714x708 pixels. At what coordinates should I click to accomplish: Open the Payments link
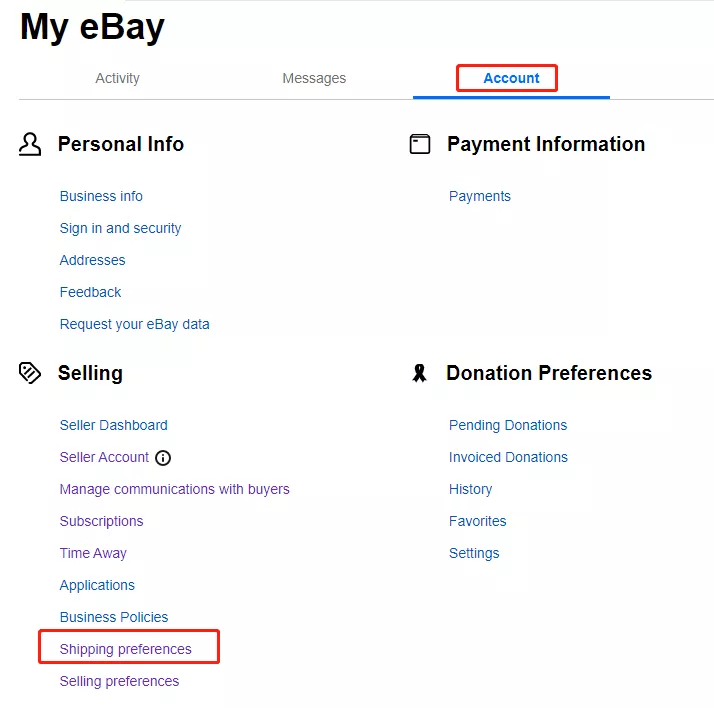[479, 196]
